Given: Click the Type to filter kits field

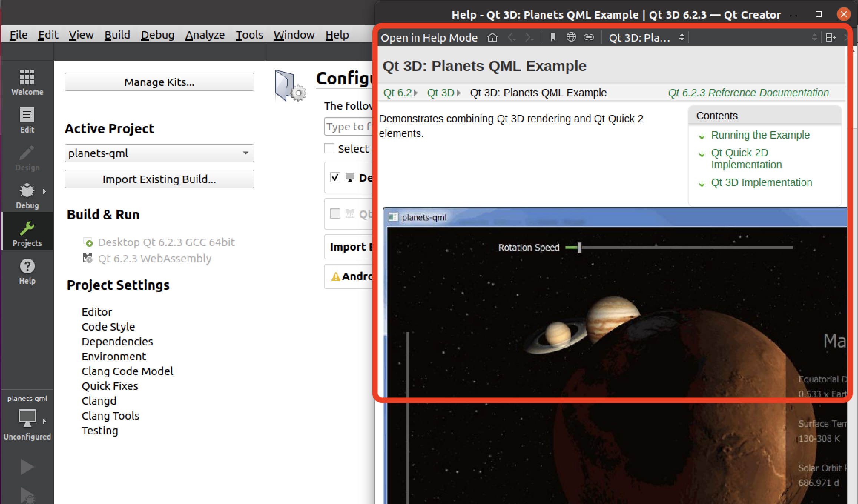Looking at the screenshot, I should tap(349, 127).
